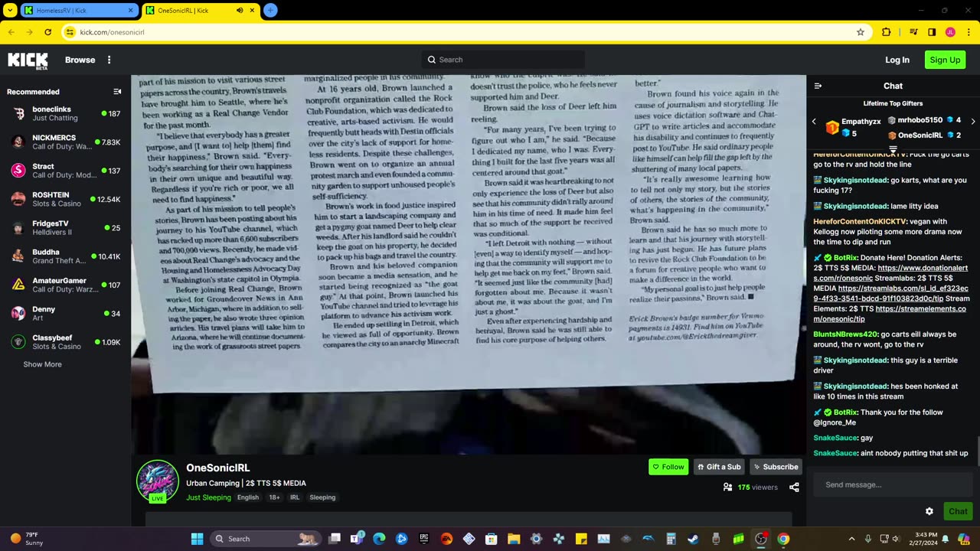980x551 pixels.
Task: Open the three-dot menu next to Browse
Action: [x=109, y=60]
